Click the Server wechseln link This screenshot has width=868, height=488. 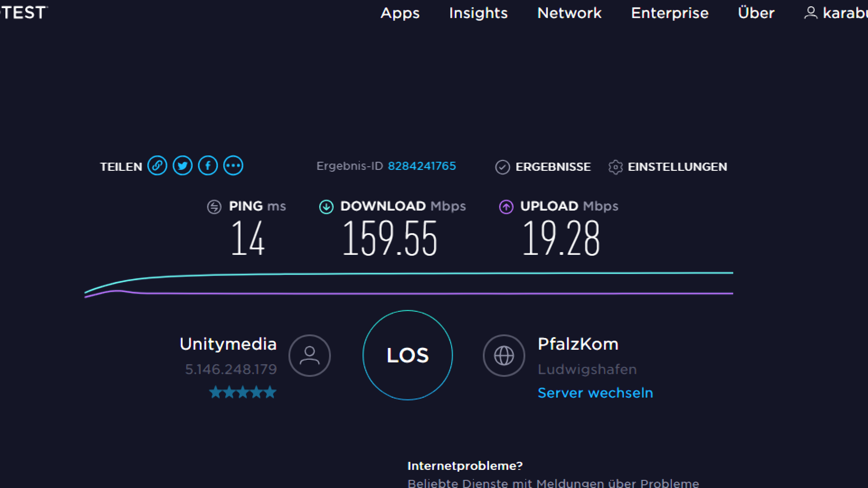pos(595,393)
